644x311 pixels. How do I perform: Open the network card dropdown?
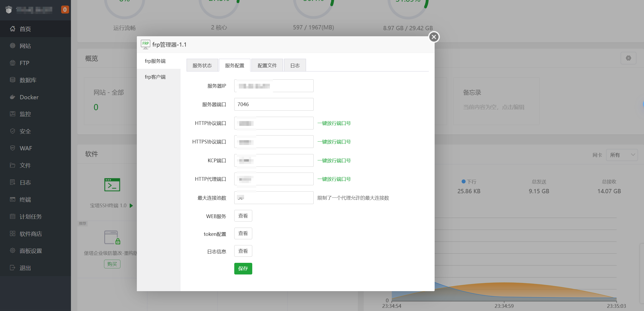[622, 155]
